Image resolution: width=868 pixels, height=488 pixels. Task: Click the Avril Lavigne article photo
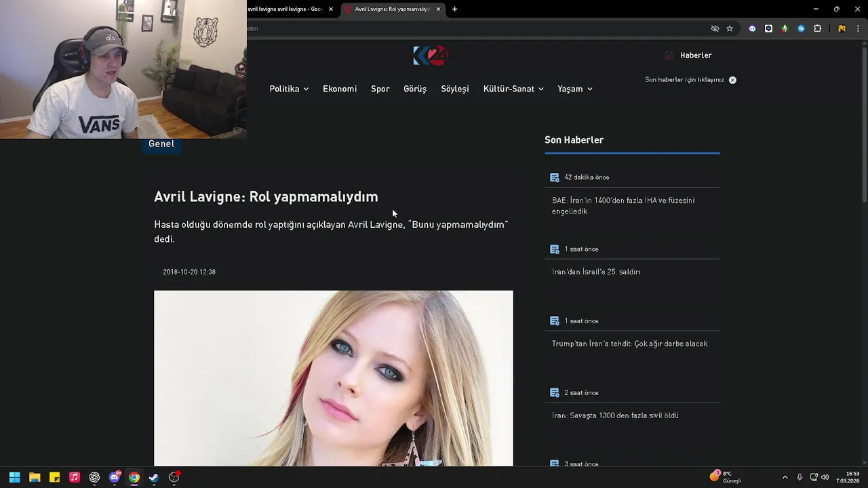[334, 378]
